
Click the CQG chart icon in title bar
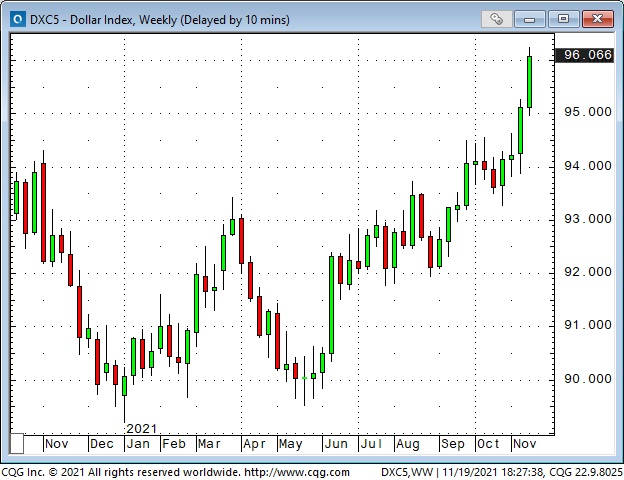point(18,19)
